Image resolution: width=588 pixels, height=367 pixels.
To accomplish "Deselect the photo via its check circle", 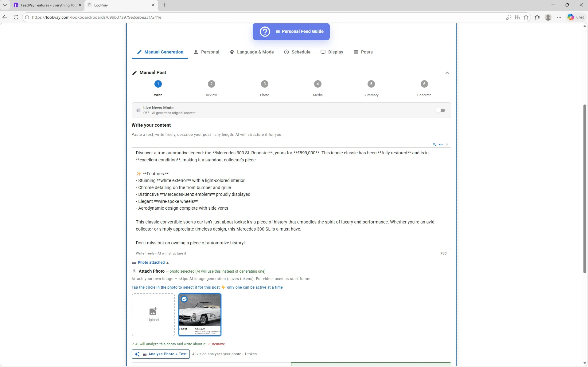I will tap(184, 299).
